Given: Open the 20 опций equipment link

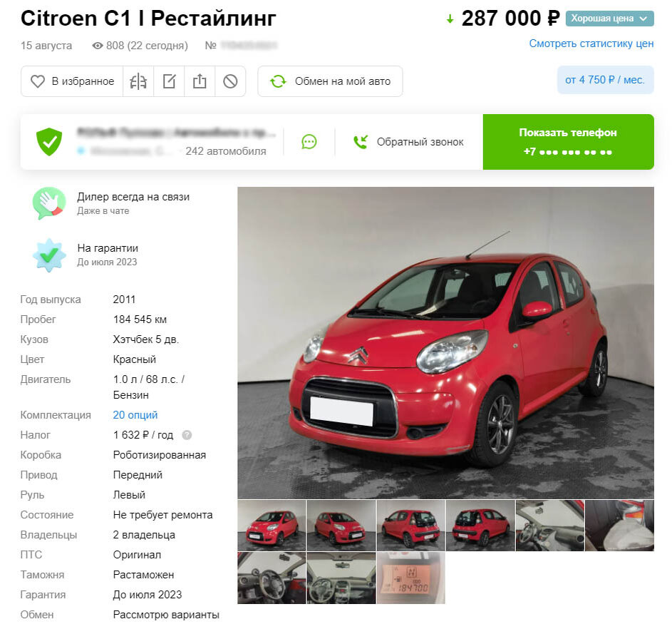Looking at the screenshot, I should pos(135,414).
